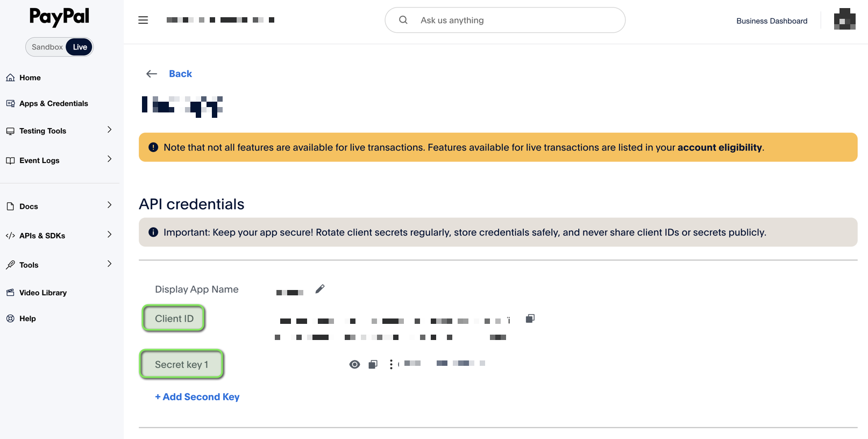Viewport: 868px width, 439px height.
Task: Open Apps & Credentials in sidebar
Action: click(x=54, y=103)
